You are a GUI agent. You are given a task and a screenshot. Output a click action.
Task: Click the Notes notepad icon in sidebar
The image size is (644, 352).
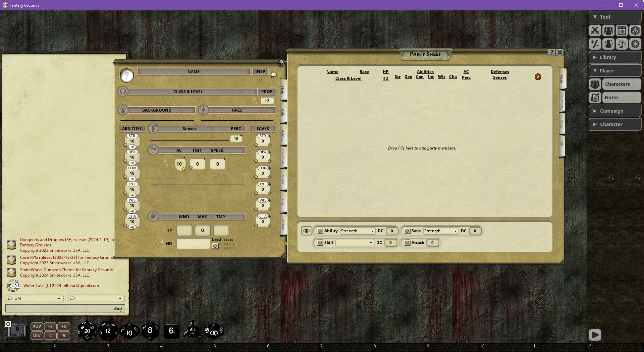595,98
